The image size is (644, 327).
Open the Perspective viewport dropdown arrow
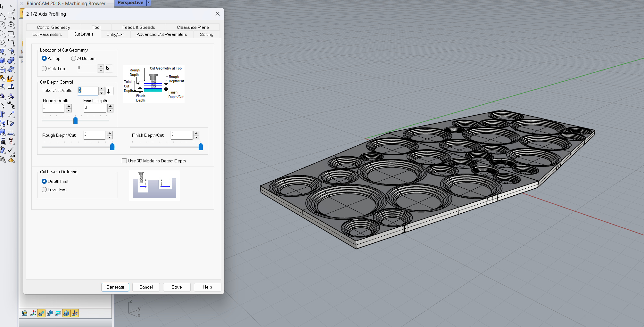click(148, 3)
